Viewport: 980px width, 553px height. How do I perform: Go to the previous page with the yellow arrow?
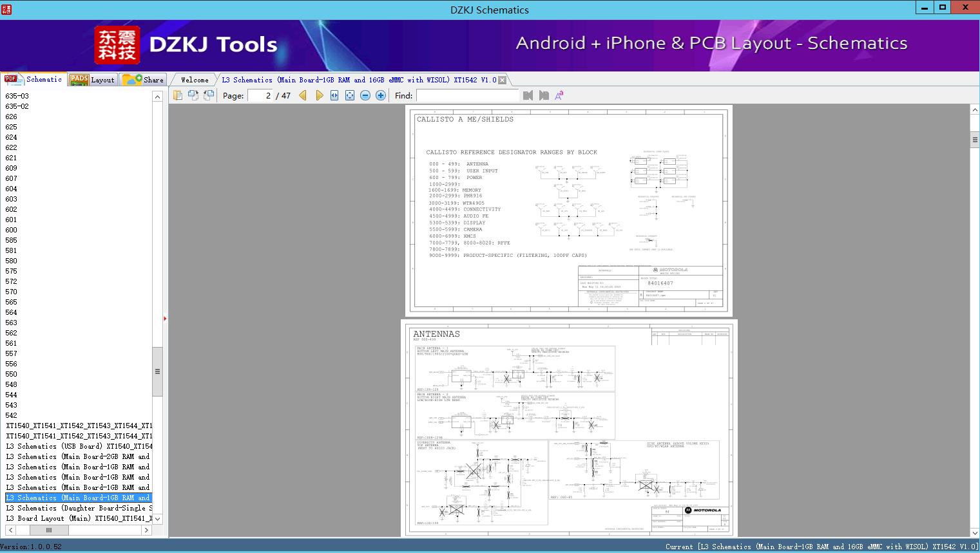click(x=303, y=95)
